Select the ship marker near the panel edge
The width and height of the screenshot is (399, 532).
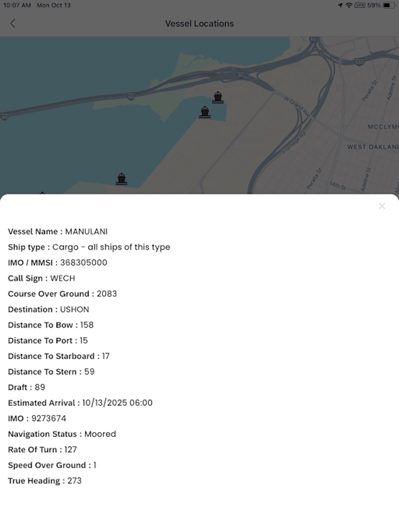pyautogui.click(x=121, y=179)
